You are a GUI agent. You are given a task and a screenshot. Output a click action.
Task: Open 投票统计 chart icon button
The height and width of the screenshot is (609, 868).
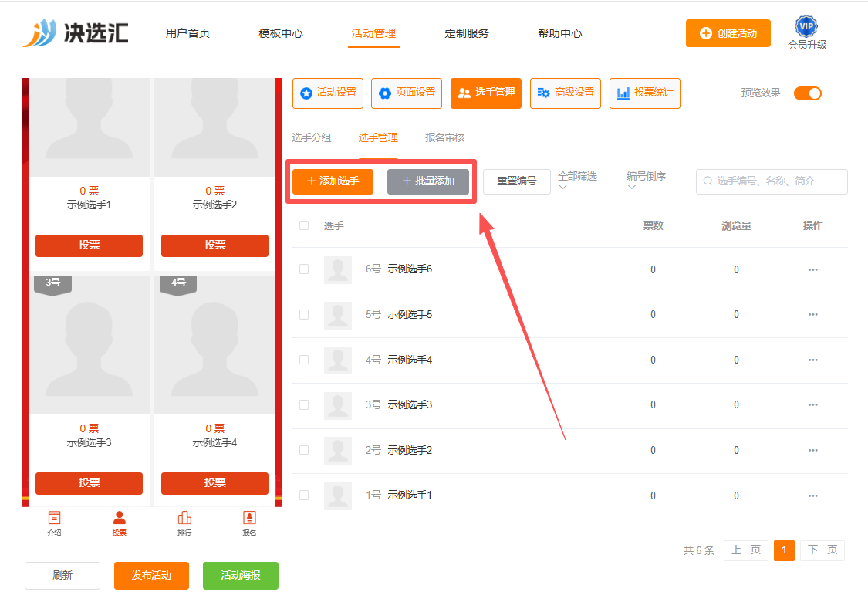pos(645,93)
